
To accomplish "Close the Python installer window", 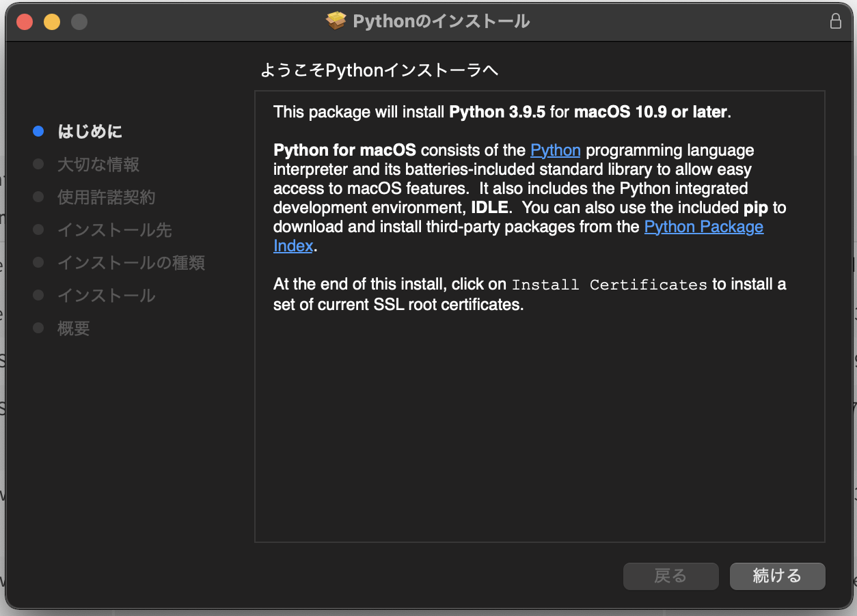I will 25,22.
